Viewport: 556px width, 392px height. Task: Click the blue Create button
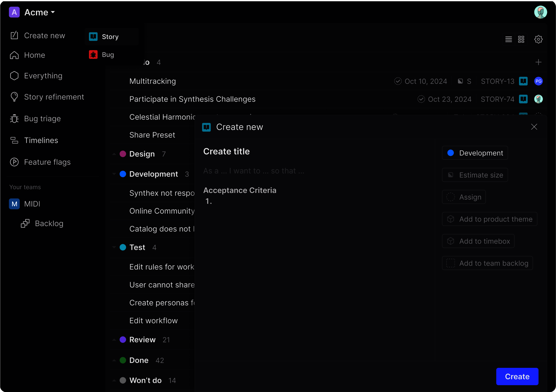[x=517, y=376]
